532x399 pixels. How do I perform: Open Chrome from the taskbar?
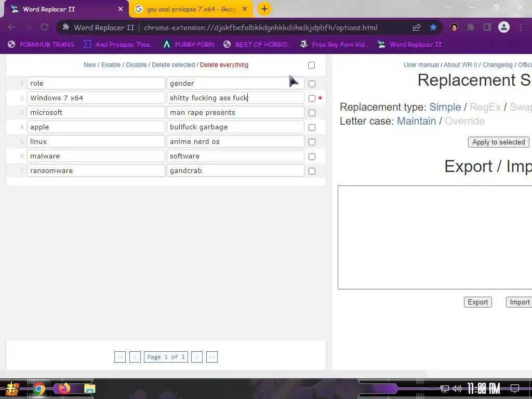[x=38, y=389]
